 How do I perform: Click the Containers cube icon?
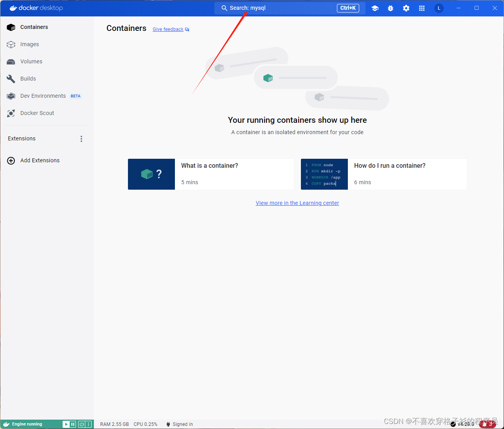click(x=11, y=27)
